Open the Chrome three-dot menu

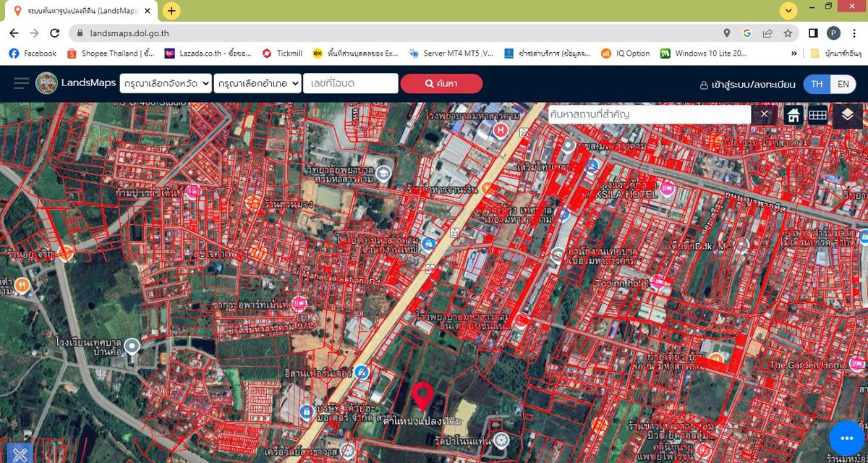[x=854, y=33]
